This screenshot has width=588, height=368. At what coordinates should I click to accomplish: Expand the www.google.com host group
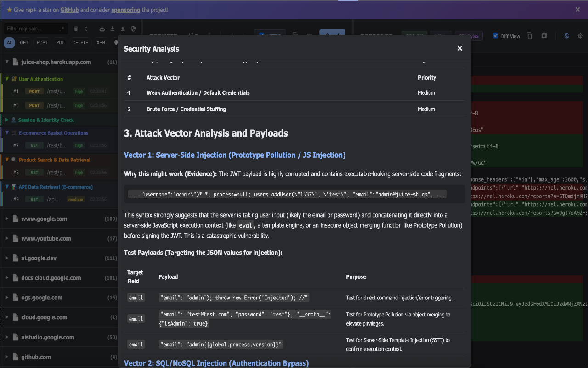(7, 219)
